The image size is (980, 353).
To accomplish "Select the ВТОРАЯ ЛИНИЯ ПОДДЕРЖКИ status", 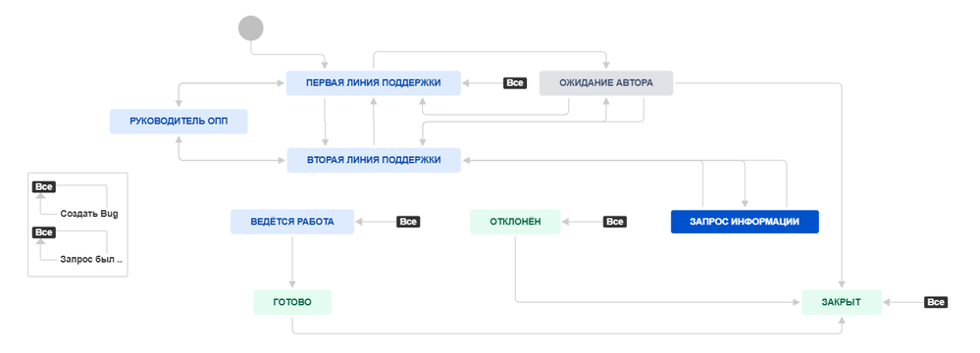I will click(x=374, y=161).
